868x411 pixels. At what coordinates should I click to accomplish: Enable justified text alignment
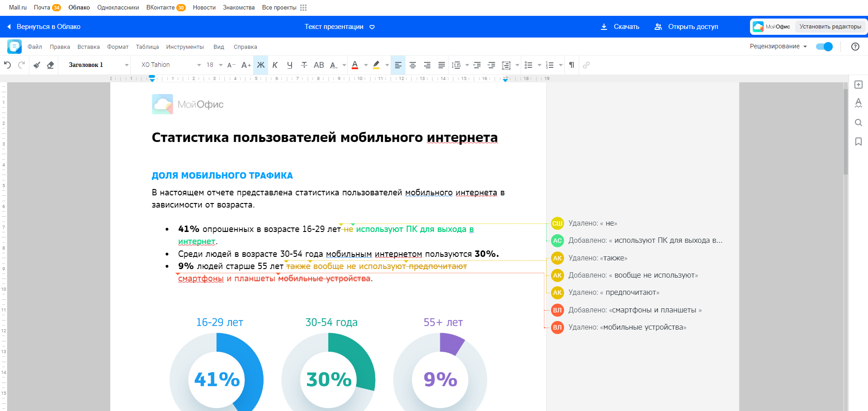pos(442,65)
